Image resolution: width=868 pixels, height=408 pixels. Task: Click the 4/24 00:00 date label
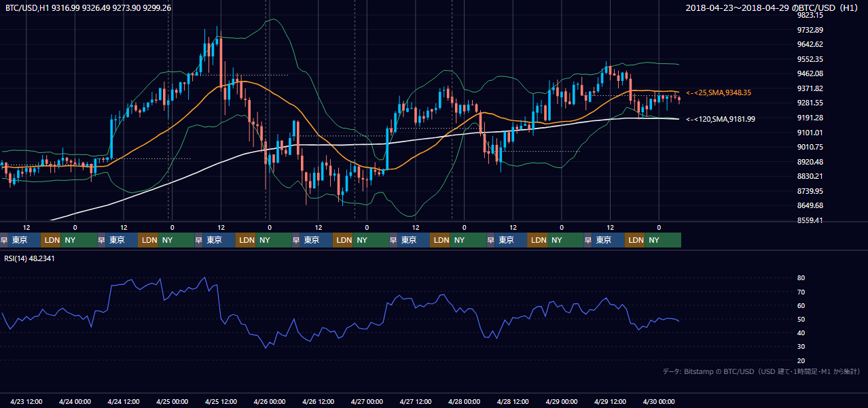75,401
